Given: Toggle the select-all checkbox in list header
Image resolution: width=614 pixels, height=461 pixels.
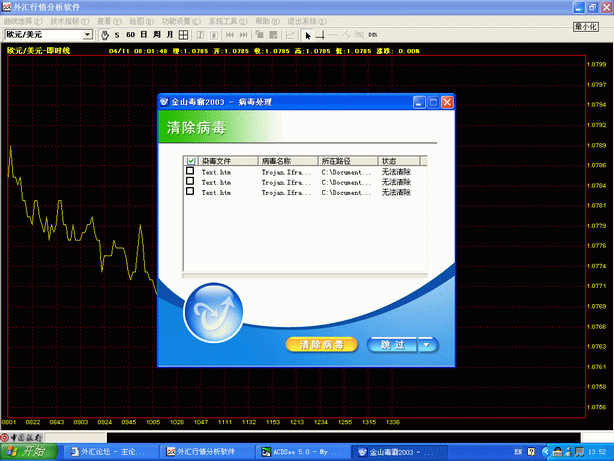Looking at the screenshot, I should pos(191,161).
